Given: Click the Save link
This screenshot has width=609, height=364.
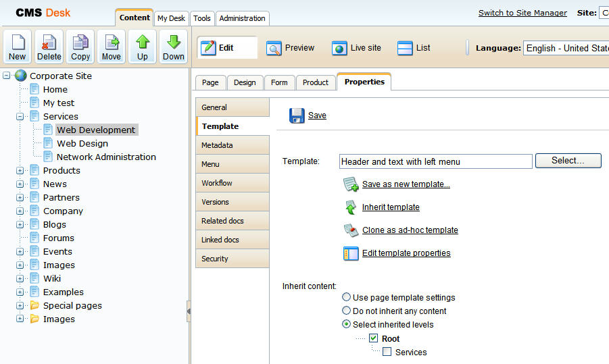Looking at the screenshot, I should point(317,115).
